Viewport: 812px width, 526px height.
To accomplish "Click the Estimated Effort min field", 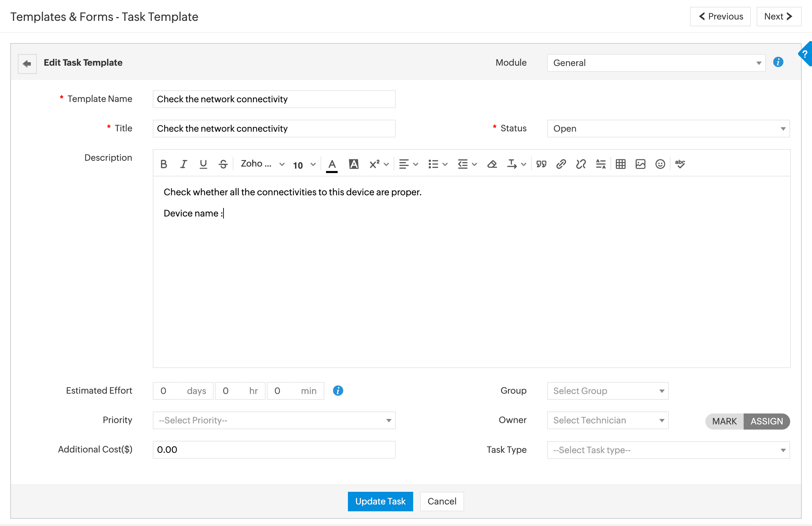I will pos(296,391).
